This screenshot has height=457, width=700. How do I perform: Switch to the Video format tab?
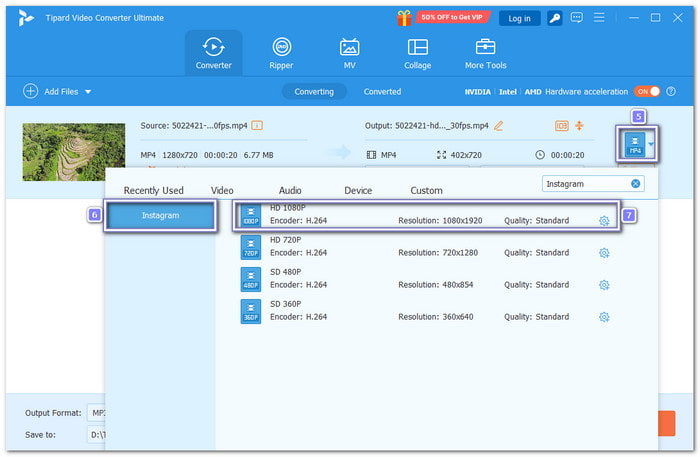pos(222,190)
